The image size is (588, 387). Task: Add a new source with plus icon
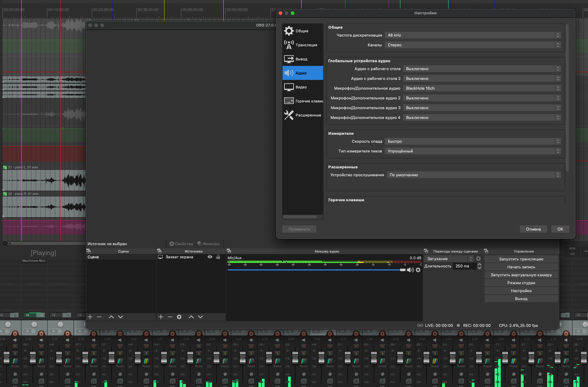[x=161, y=317]
